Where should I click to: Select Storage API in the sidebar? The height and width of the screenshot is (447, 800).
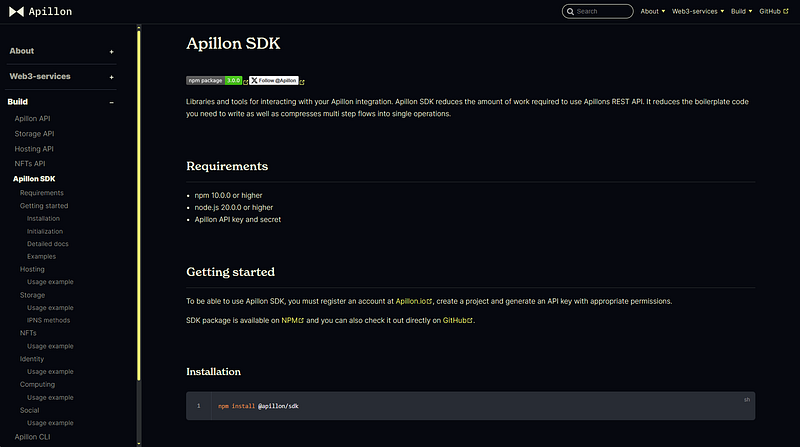[34, 134]
